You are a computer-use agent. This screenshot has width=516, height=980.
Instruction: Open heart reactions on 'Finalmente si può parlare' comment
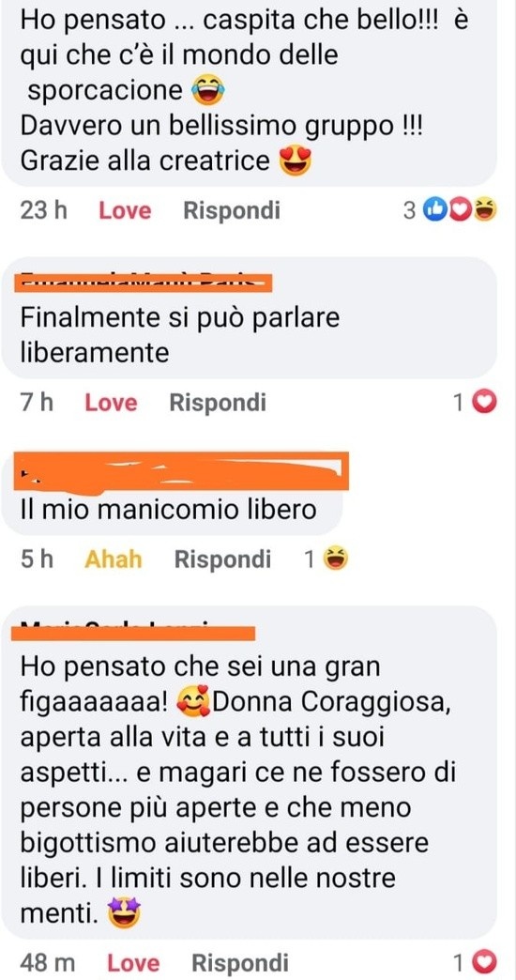[x=483, y=402]
